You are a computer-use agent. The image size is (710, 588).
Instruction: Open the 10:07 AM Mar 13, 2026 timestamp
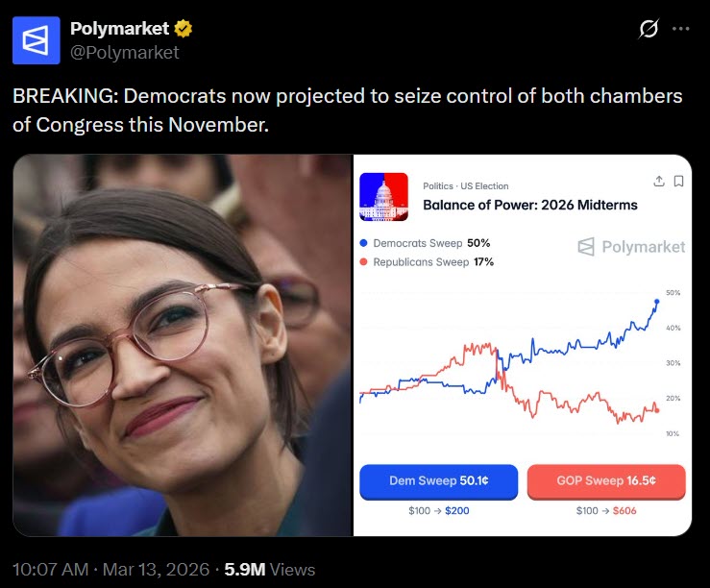coord(110,569)
